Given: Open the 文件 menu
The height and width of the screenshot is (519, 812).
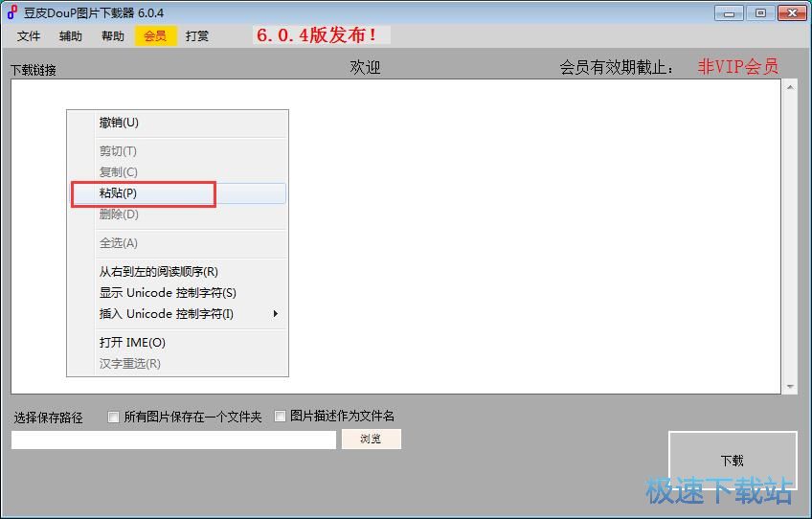Looking at the screenshot, I should coord(29,36).
